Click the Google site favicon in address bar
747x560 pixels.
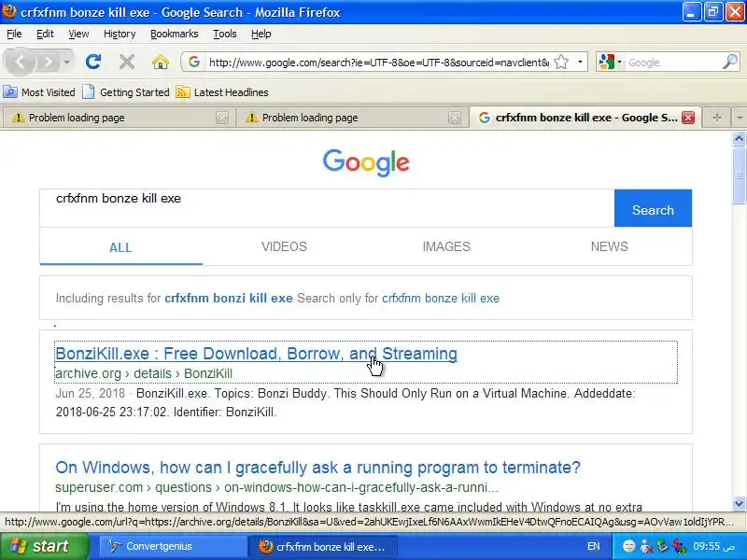tap(194, 62)
